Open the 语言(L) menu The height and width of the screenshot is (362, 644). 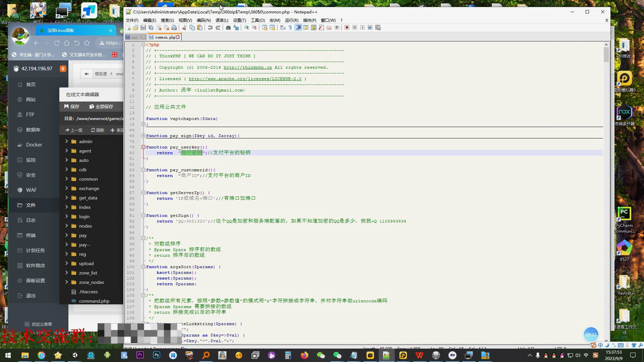point(222,20)
